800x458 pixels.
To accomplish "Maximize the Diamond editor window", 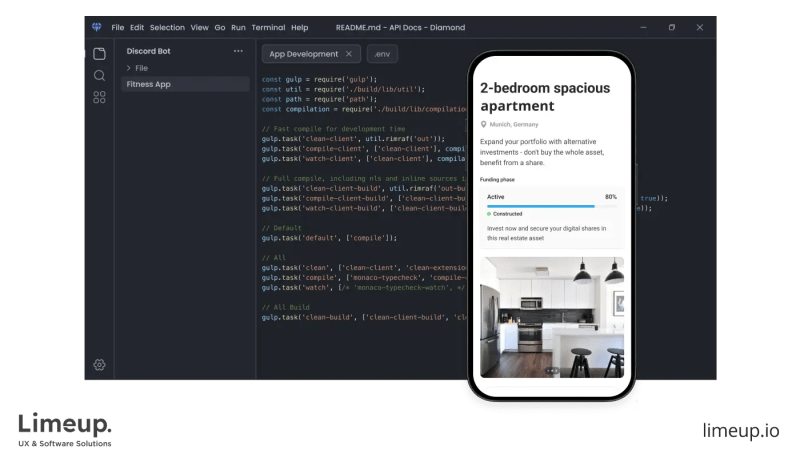I will tap(672, 28).
